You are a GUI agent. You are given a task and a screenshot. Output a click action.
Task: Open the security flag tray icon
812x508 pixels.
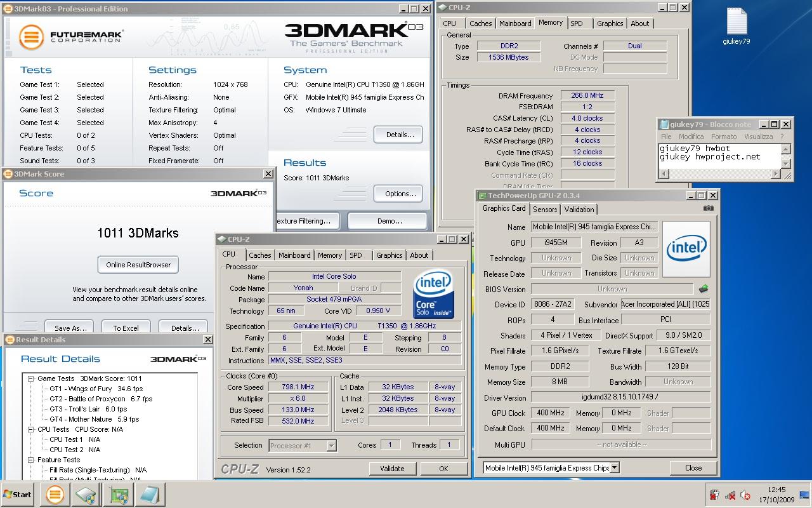pos(714,495)
